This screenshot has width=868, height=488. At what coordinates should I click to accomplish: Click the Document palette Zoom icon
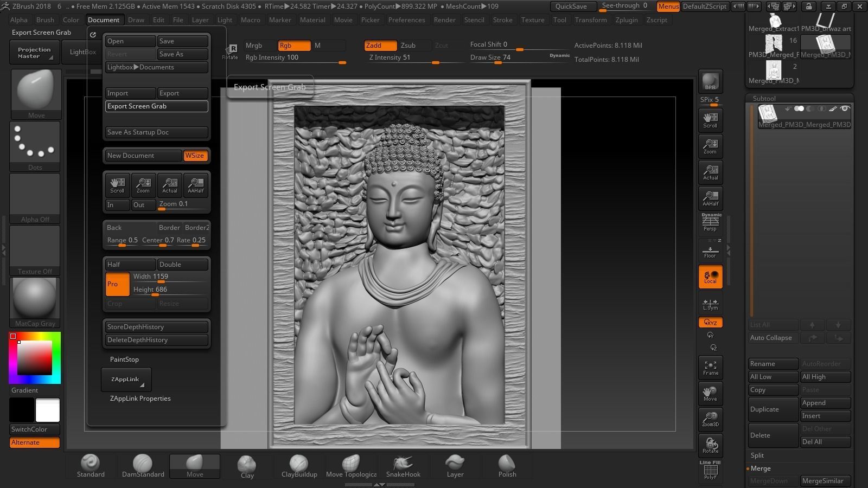[143, 185]
